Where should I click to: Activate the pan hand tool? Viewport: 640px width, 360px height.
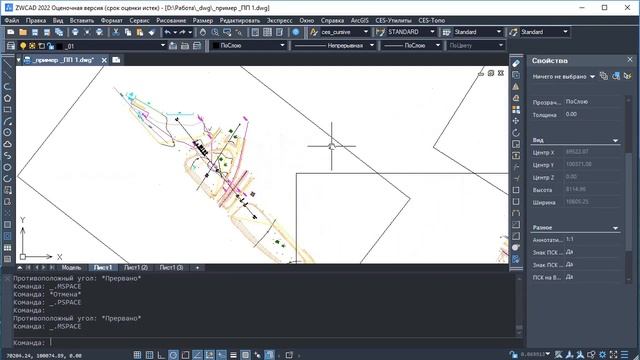(x=203, y=32)
